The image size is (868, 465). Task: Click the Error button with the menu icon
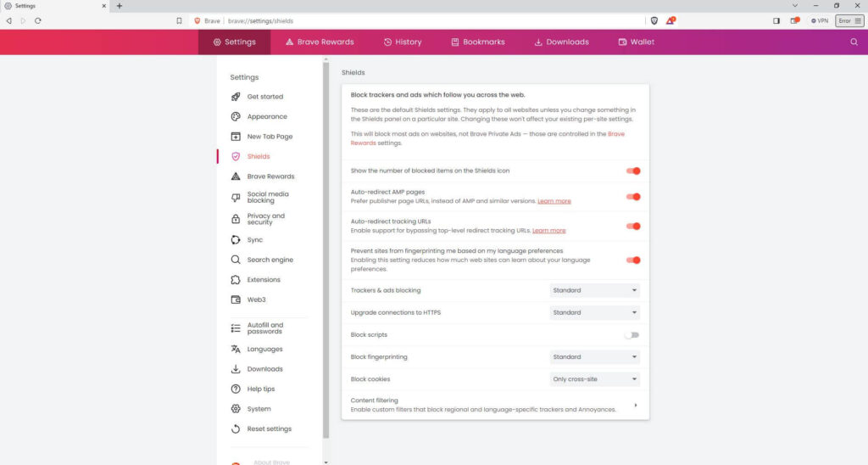(x=849, y=20)
